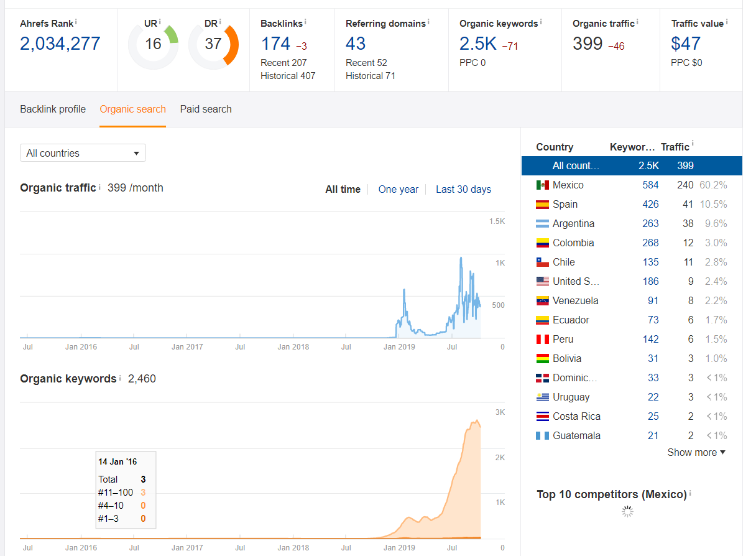Select the All countries row in table
Image resolution: width=756 pixels, height=556 pixels.
pos(632,165)
